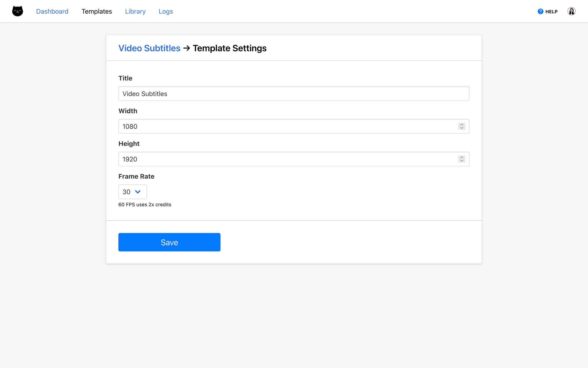Select the Title input field
The width and height of the screenshot is (588, 368).
pyautogui.click(x=293, y=94)
